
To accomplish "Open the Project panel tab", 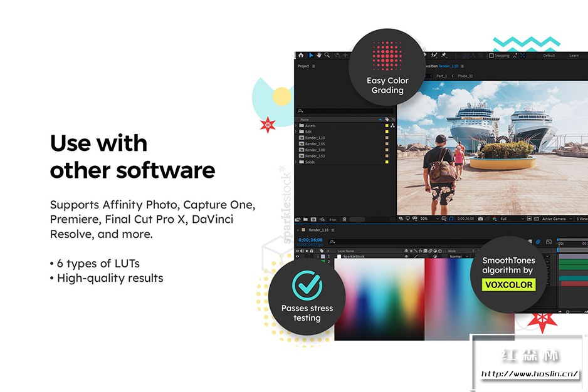I will pyautogui.click(x=303, y=66).
